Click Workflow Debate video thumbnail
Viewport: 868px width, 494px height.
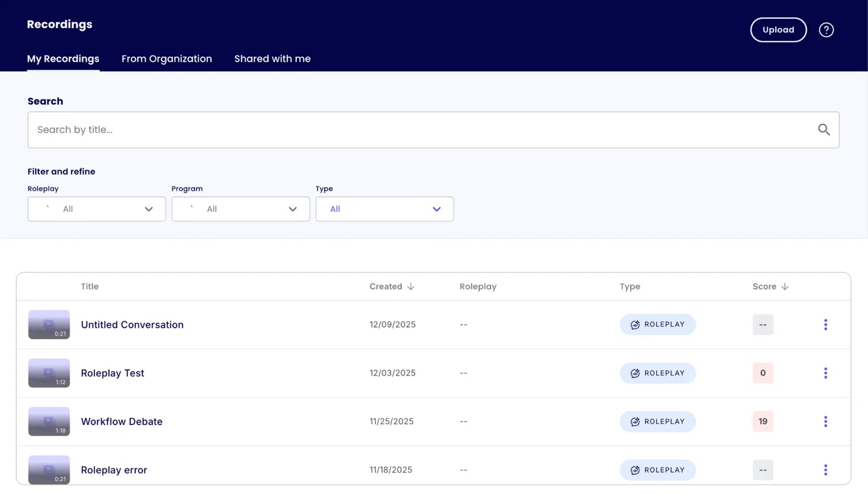49,421
